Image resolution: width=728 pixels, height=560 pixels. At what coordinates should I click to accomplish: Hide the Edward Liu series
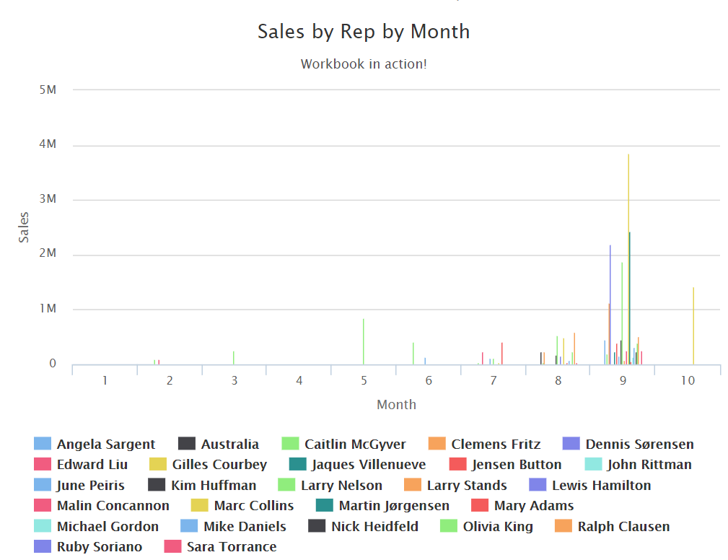(x=92, y=465)
